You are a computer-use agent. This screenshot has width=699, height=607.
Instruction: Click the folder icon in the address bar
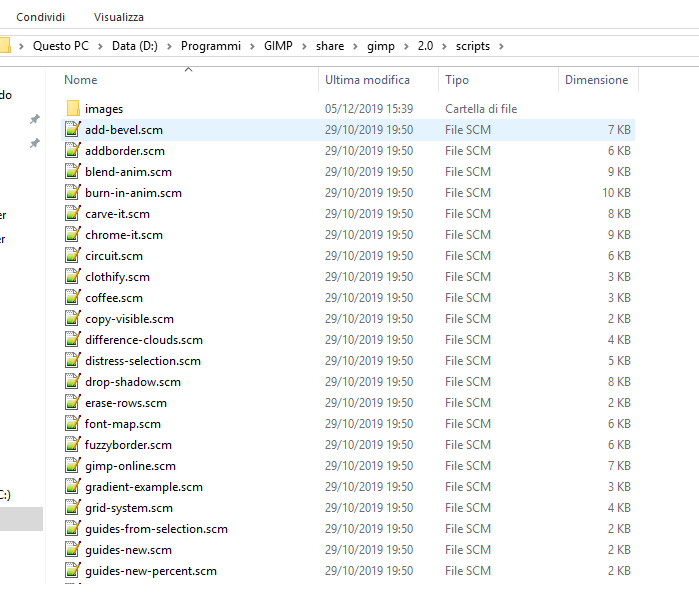pos(4,45)
